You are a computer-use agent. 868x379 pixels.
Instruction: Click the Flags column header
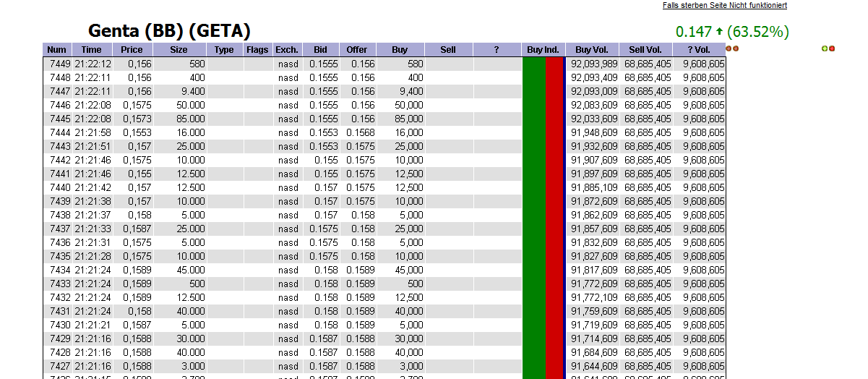coord(257,50)
